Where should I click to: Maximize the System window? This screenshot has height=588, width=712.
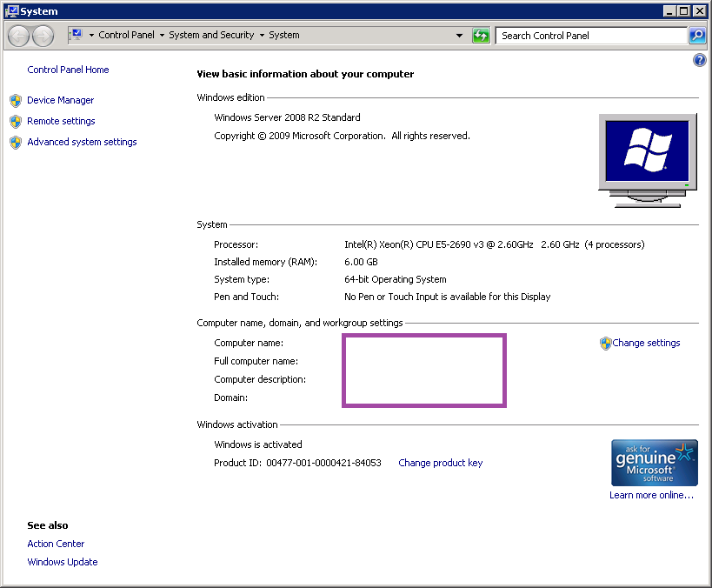(x=683, y=11)
